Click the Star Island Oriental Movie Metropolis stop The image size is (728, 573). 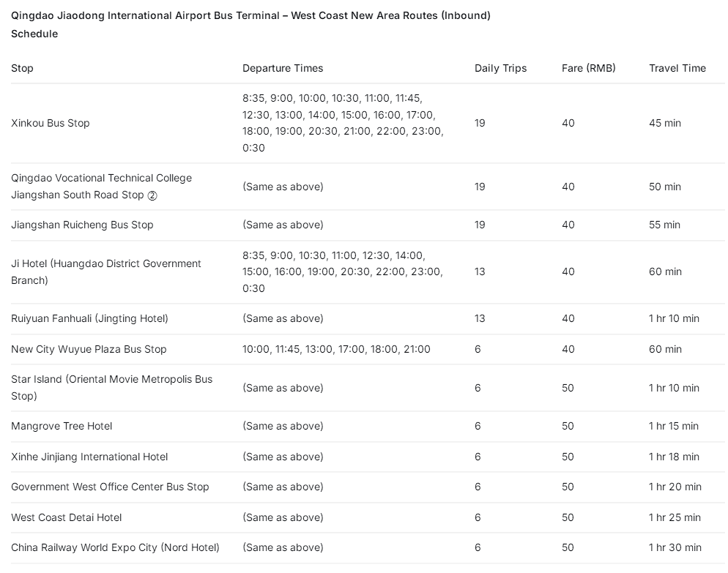point(111,388)
